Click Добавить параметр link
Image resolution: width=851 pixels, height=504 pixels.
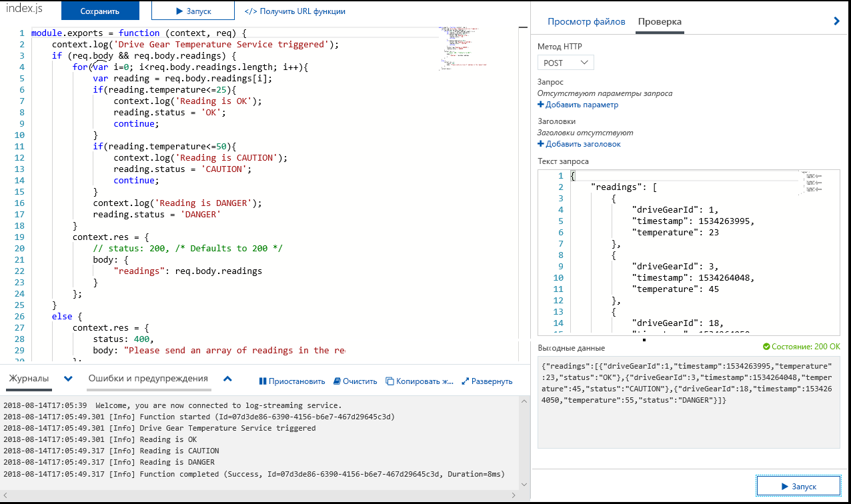click(578, 105)
